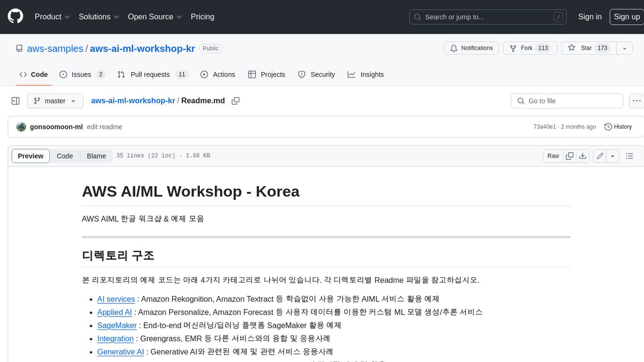Click '35 lines (22 loc) · 1.68 KB' text
This screenshot has width=644, height=362.
pyautogui.click(x=163, y=156)
